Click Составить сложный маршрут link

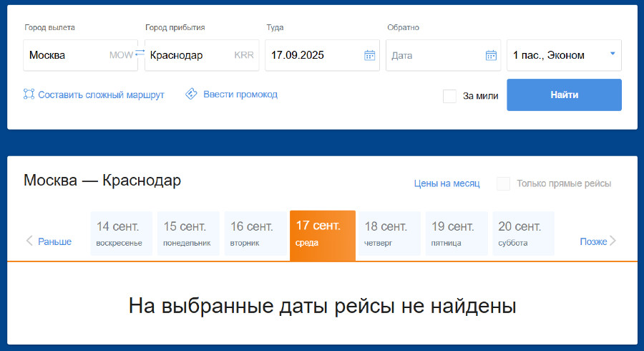coord(101,95)
